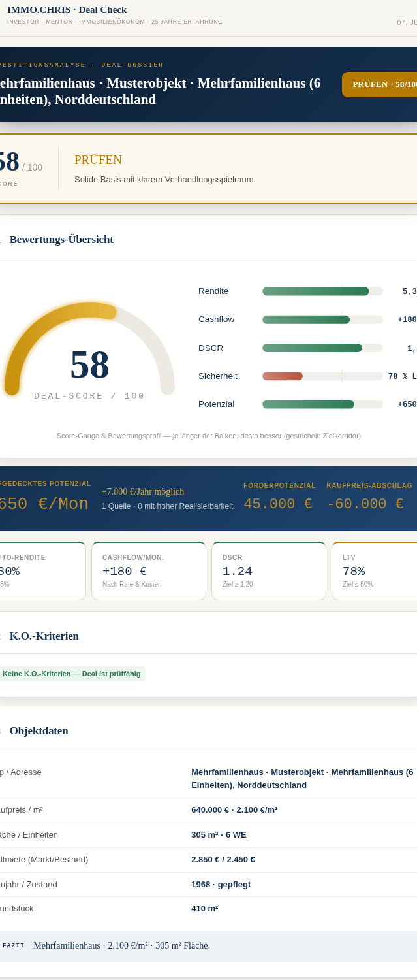417x980 pixels.
Task: Click the DSCR progress bar
Action: point(322,348)
